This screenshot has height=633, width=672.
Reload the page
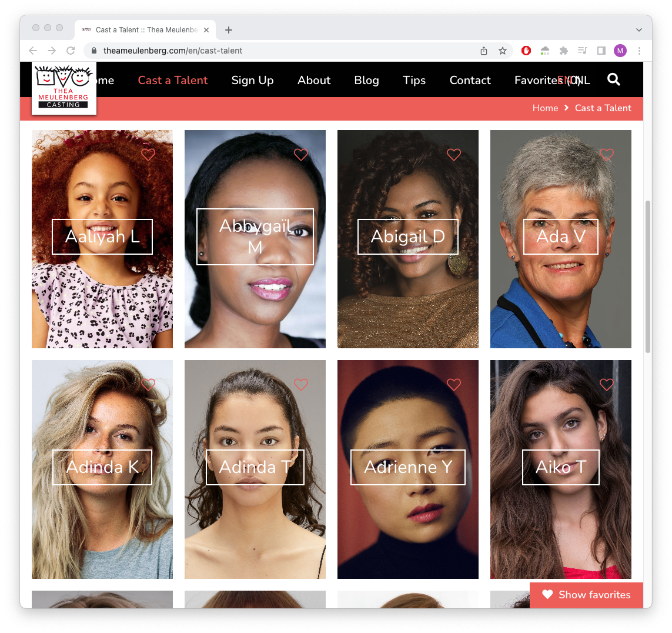(71, 51)
